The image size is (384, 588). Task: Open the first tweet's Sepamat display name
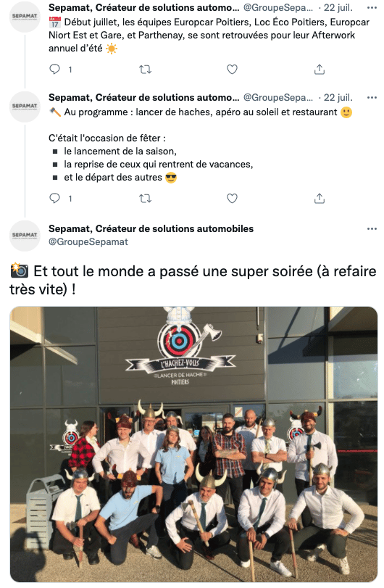[144, 7]
